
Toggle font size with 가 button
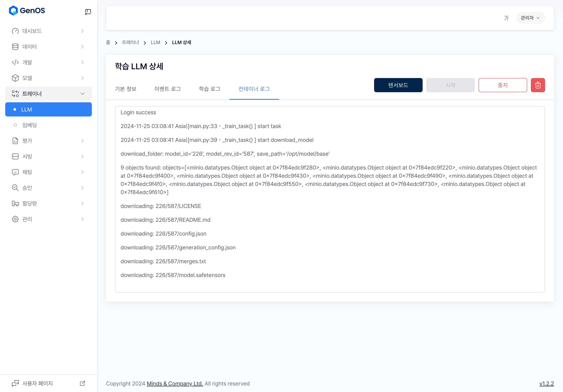click(506, 18)
